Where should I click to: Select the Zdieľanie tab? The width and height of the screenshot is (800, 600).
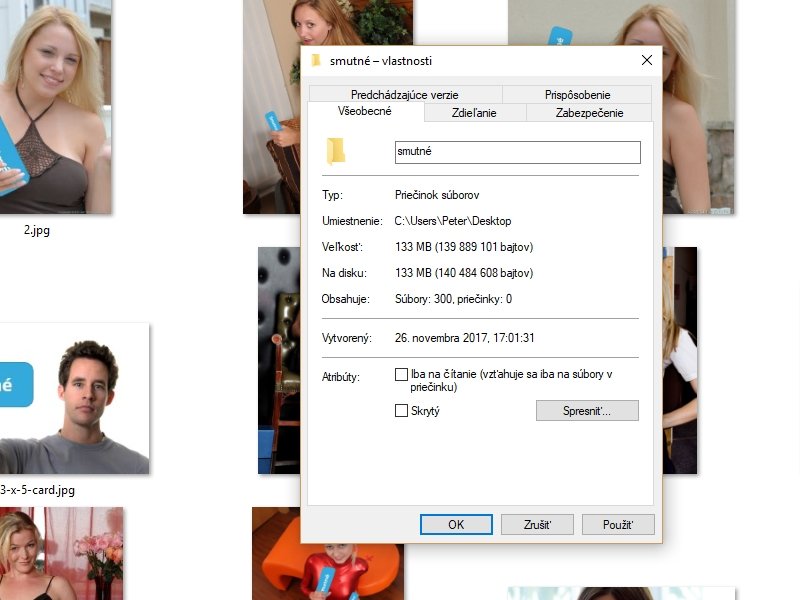pyautogui.click(x=474, y=113)
